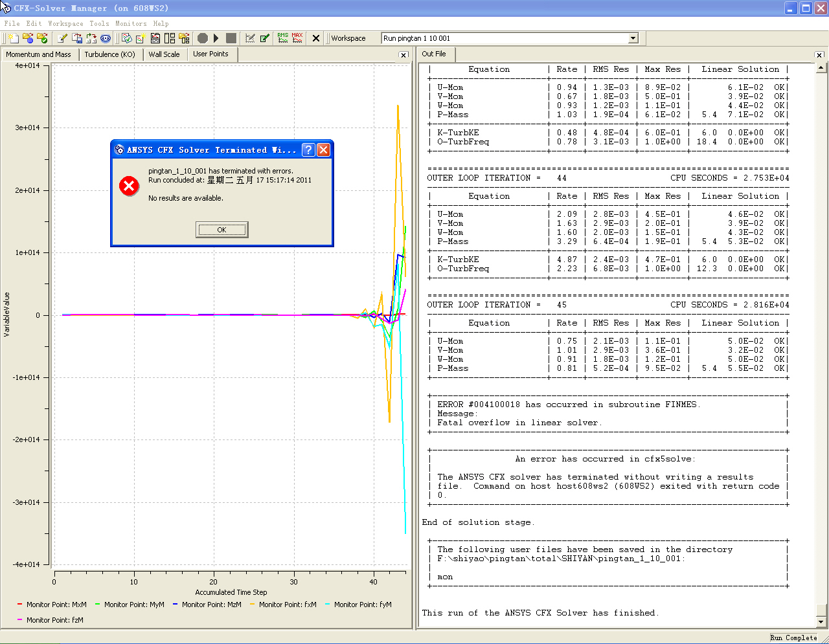The height and width of the screenshot is (644, 829).
Task: Dismiss the solver error dialog with OK
Action: pos(221,229)
